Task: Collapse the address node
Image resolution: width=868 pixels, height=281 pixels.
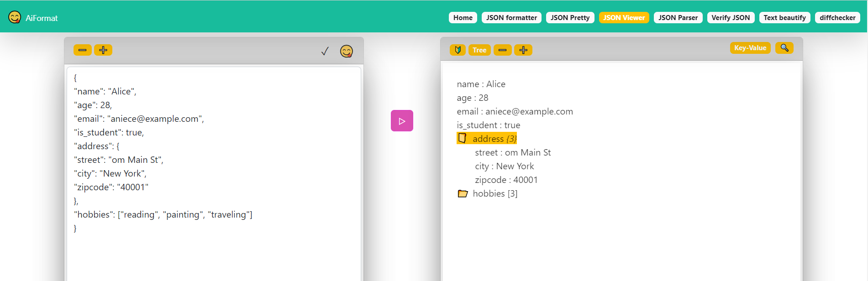Action: 463,138
